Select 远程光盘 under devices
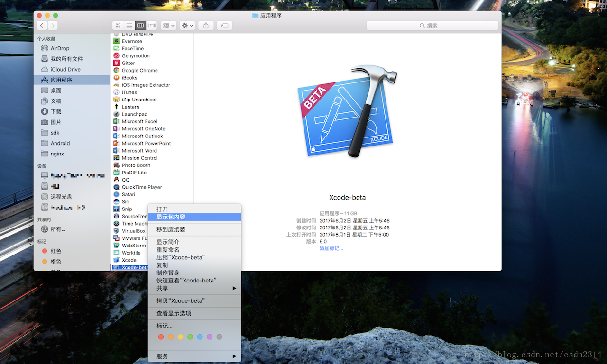Image resolution: width=607 pixels, height=364 pixels. click(x=72, y=196)
